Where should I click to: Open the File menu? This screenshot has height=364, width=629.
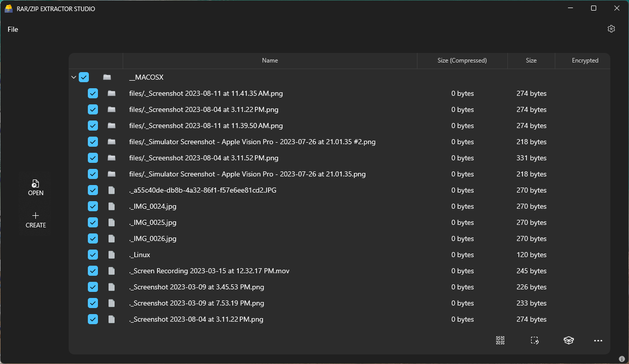point(13,29)
